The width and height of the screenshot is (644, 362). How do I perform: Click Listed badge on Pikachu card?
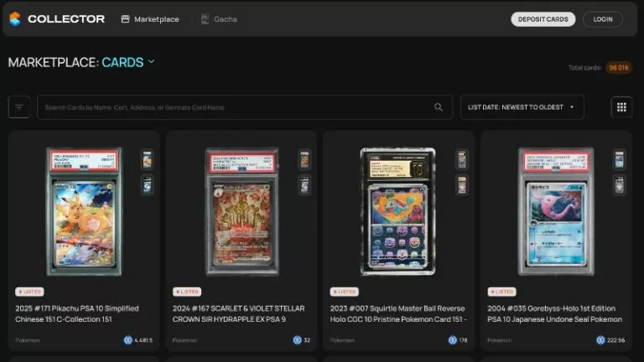[29, 292]
